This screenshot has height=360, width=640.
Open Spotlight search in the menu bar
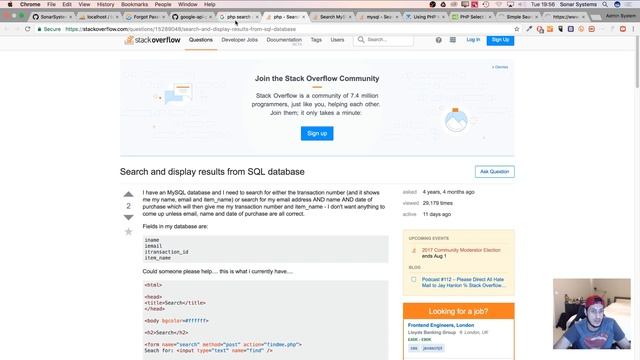pos(605,4)
